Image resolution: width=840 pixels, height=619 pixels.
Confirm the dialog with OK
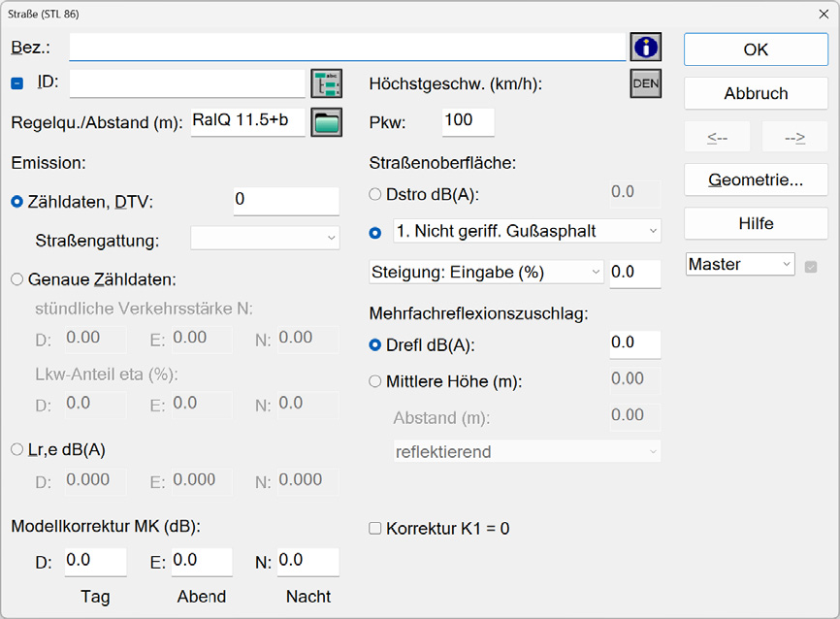756,49
